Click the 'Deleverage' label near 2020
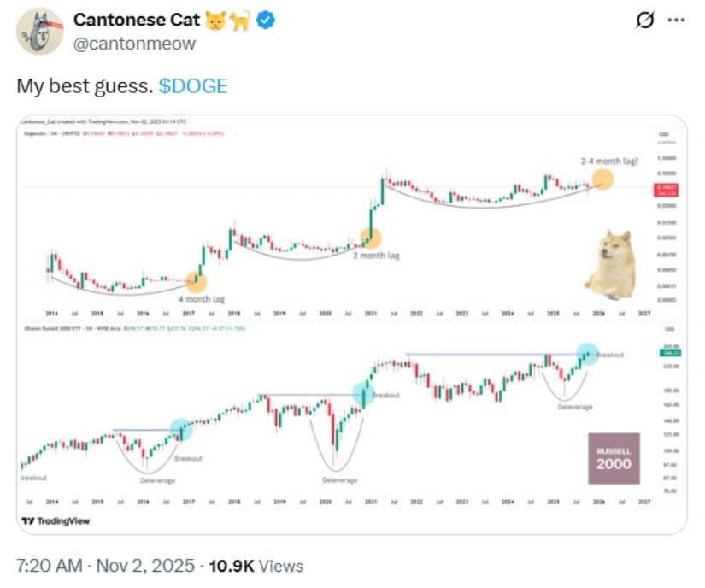705x588 pixels. point(340,480)
